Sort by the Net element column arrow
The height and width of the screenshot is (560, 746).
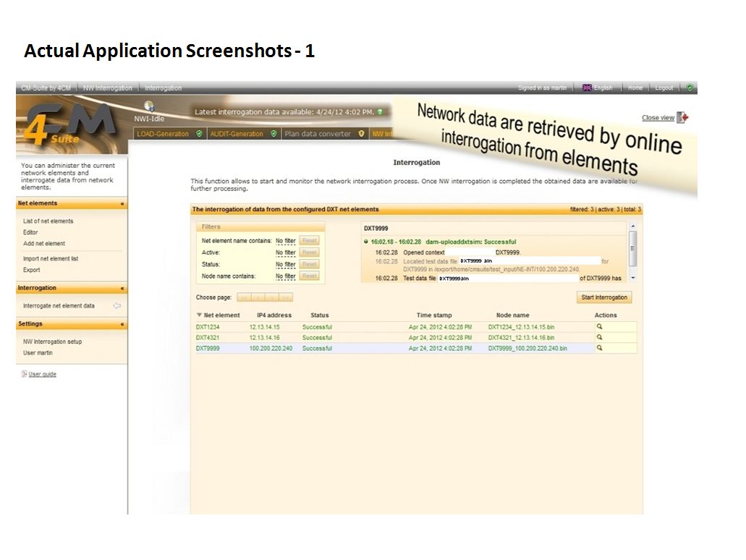[x=199, y=315]
